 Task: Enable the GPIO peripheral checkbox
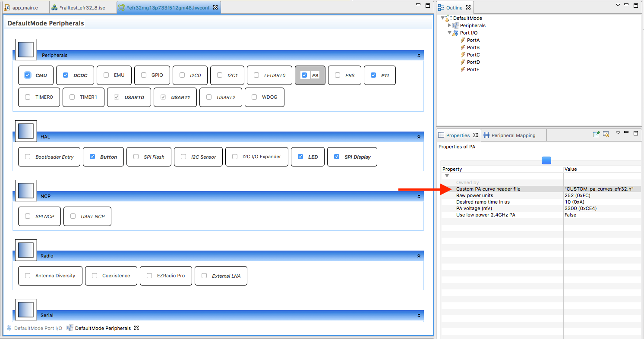(143, 75)
